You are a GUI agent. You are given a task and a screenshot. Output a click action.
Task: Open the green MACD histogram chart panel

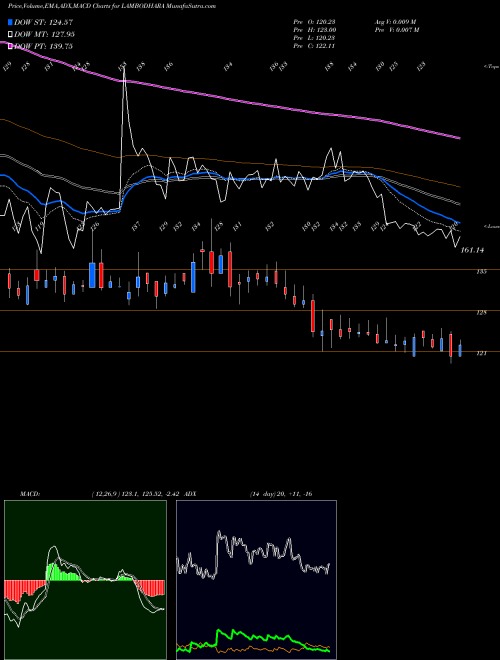85,580
